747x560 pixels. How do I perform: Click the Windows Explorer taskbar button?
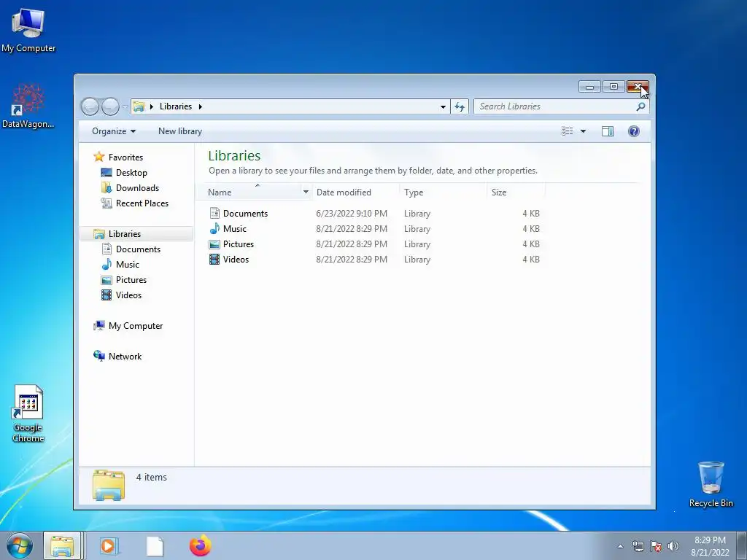(x=63, y=546)
